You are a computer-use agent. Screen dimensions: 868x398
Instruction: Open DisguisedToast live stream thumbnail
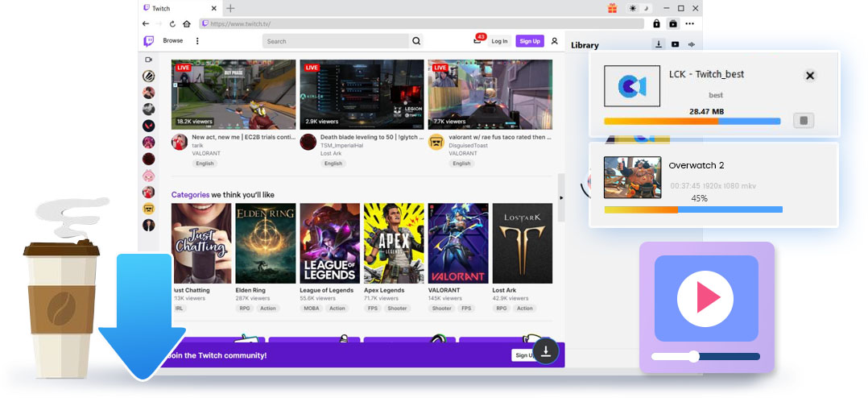tap(490, 94)
